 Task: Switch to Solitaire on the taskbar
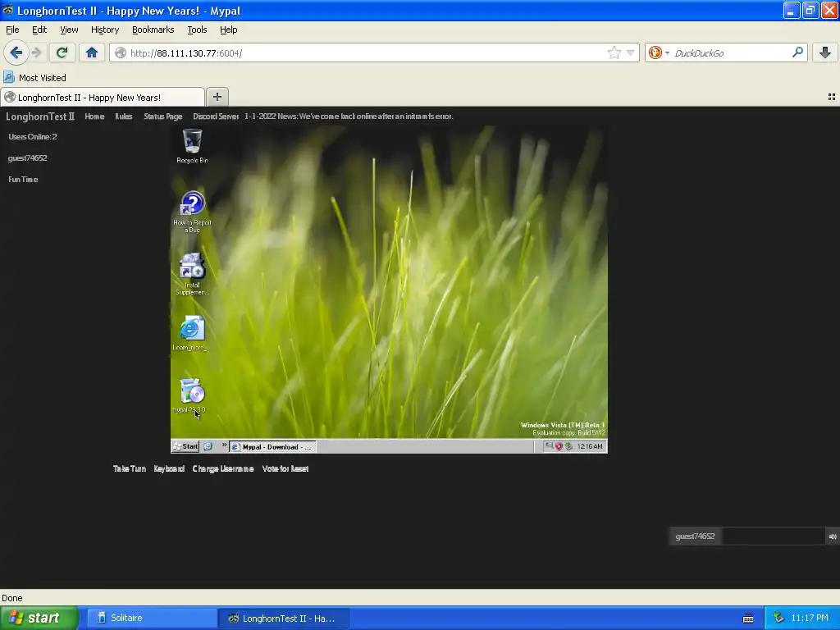point(152,618)
